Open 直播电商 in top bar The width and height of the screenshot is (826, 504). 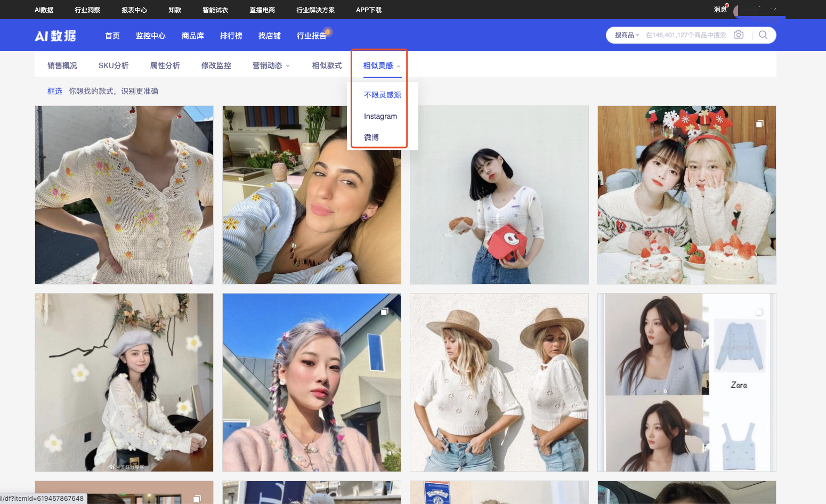tap(262, 10)
